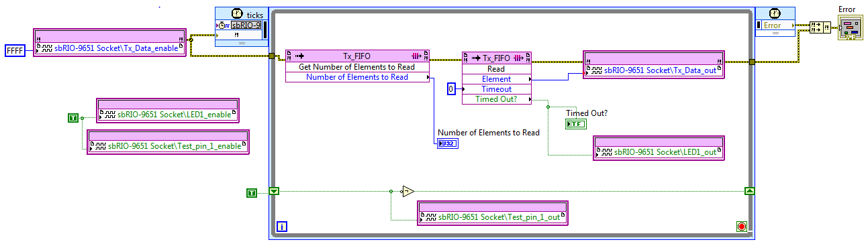Screen dimensions: 868x246
Task: Click the left shift register on the loop
Action: 274,192
